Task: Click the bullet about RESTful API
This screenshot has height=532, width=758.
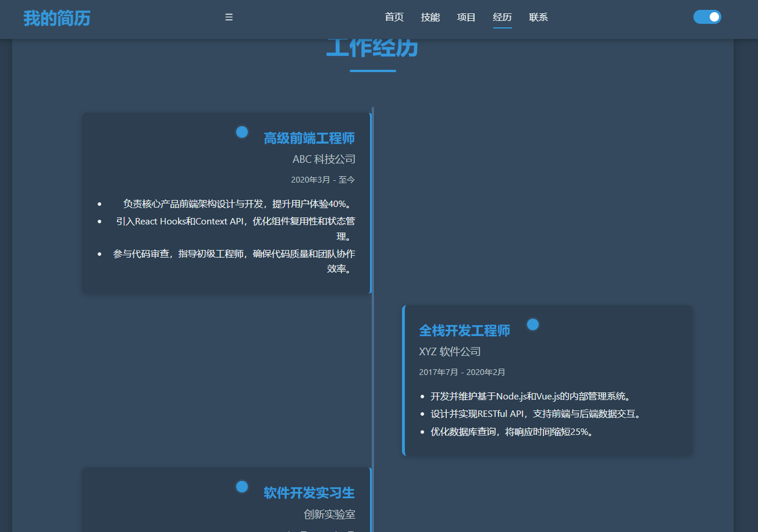Action: click(x=536, y=414)
